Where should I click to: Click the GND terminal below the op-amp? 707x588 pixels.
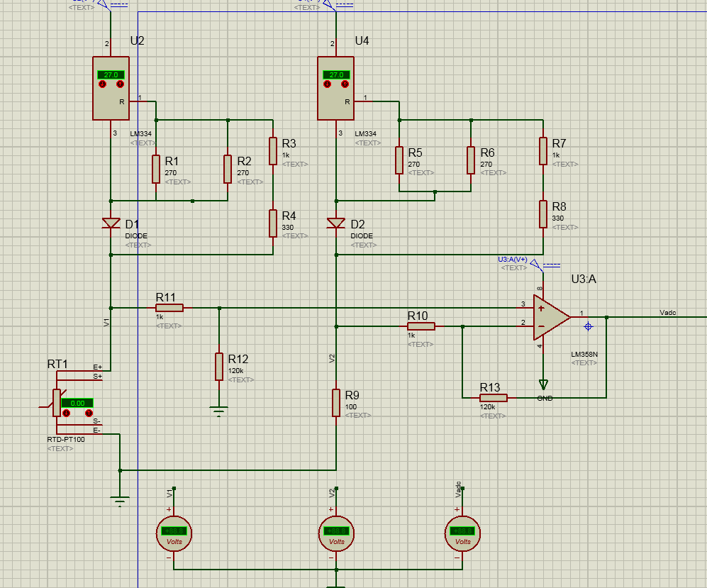tap(543, 384)
